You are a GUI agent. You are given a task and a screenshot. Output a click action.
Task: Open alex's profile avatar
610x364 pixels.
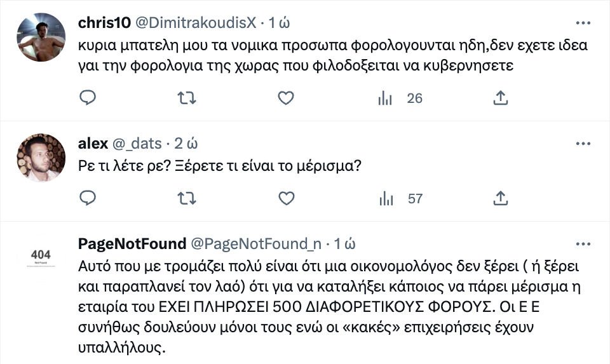[x=41, y=158]
